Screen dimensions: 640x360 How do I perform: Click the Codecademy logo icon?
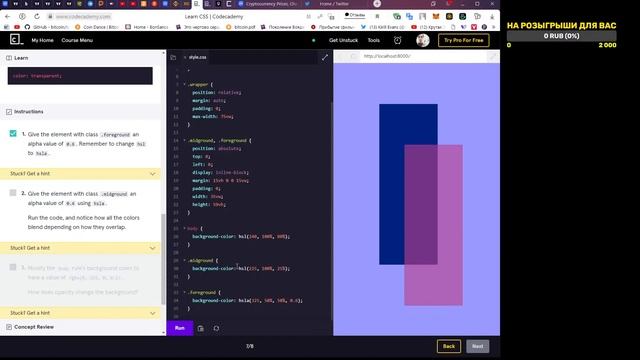[16, 40]
